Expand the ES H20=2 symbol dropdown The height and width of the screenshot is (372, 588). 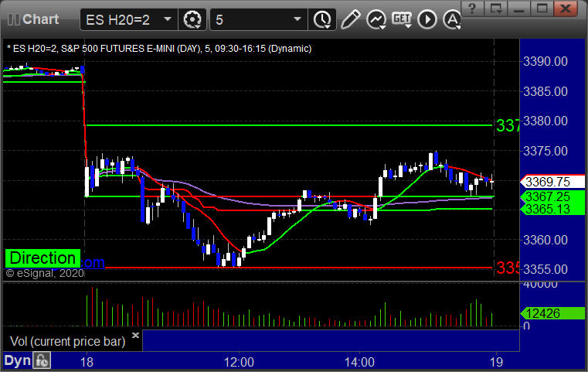(x=168, y=19)
